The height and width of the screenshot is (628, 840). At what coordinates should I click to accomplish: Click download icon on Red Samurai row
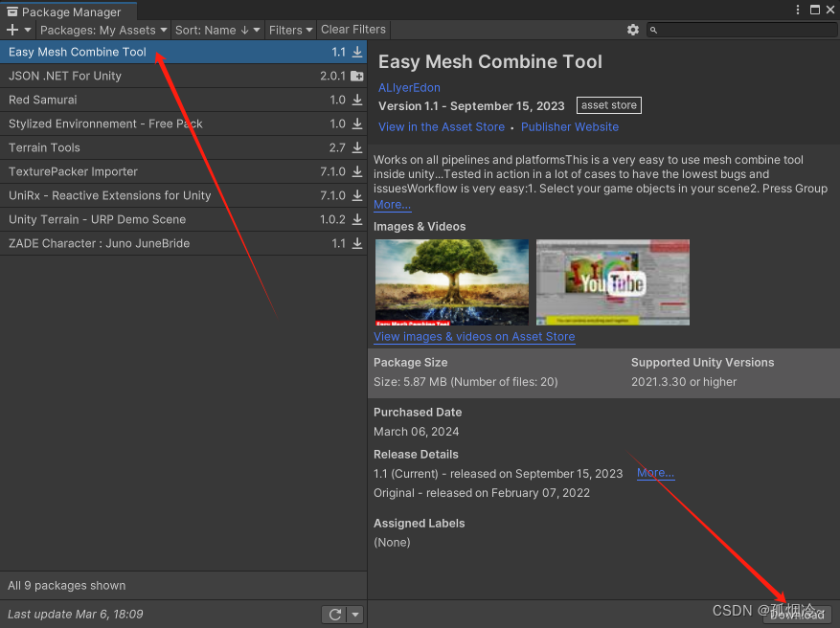point(357,100)
